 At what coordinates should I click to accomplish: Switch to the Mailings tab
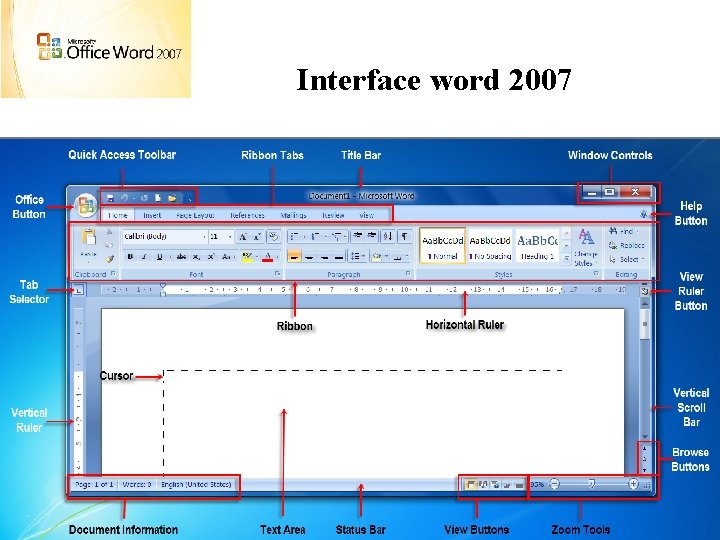pyautogui.click(x=293, y=215)
